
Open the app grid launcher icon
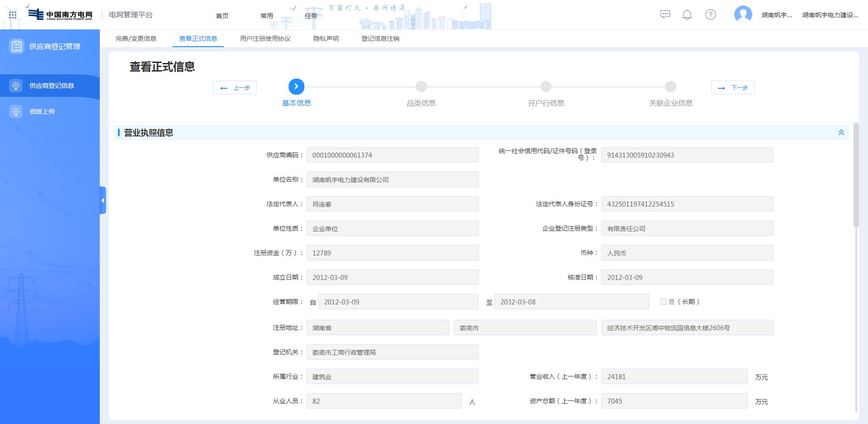pos(13,15)
